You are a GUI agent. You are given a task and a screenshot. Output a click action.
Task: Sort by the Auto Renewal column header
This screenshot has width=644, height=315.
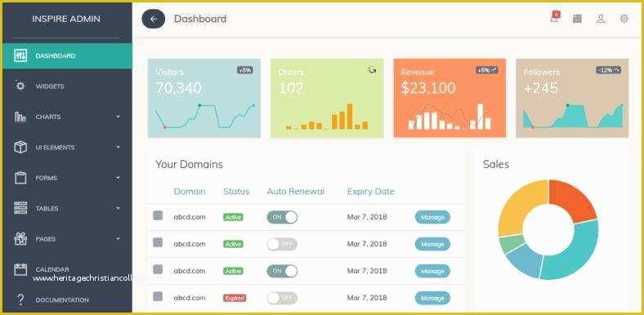(296, 192)
